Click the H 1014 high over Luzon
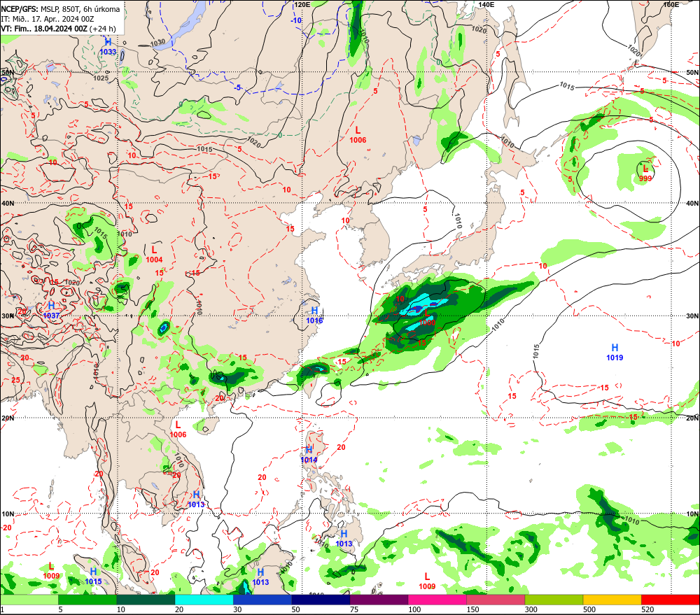The height and width of the screenshot is (615, 700). point(309,455)
